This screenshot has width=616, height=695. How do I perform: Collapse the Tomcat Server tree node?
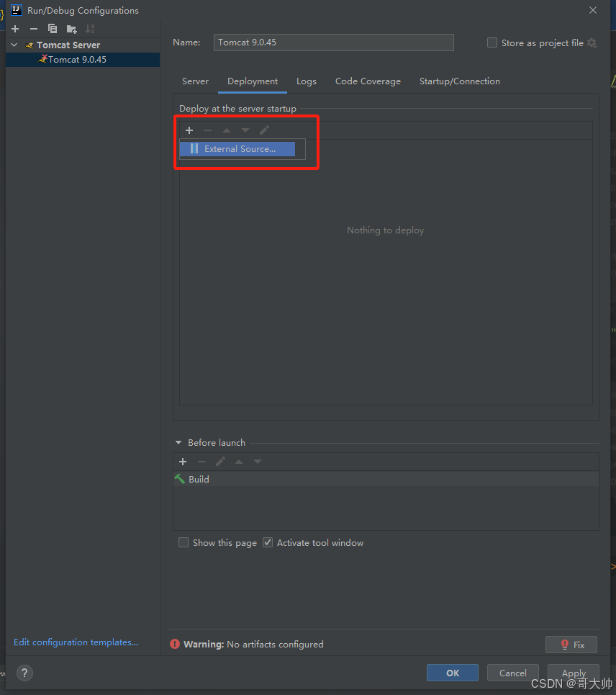coord(14,45)
